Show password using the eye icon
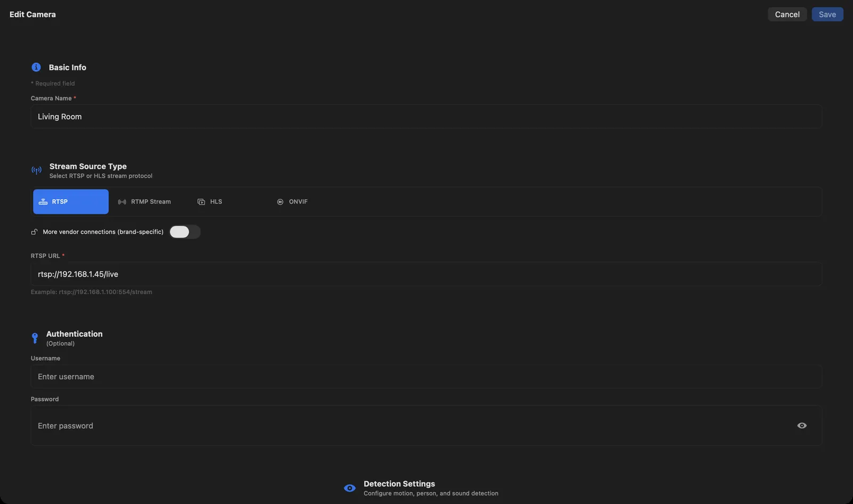The height and width of the screenshot is (504, 853). click(x=802, y=426)
